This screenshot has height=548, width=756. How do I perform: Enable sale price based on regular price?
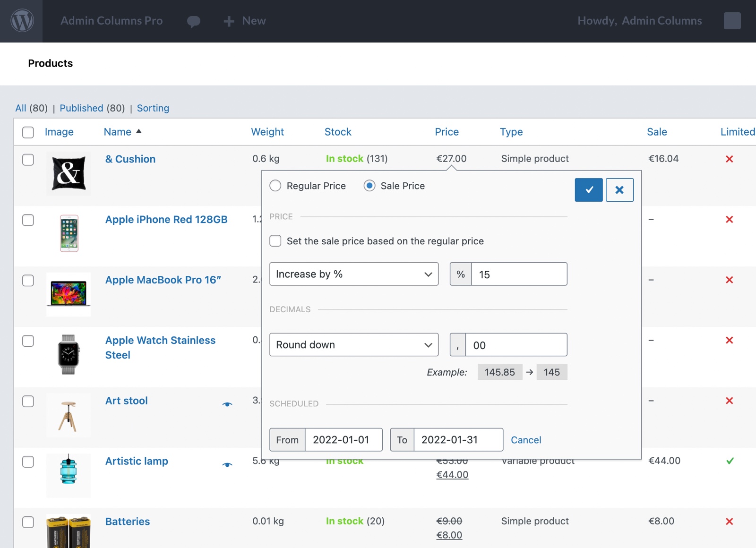275,241
